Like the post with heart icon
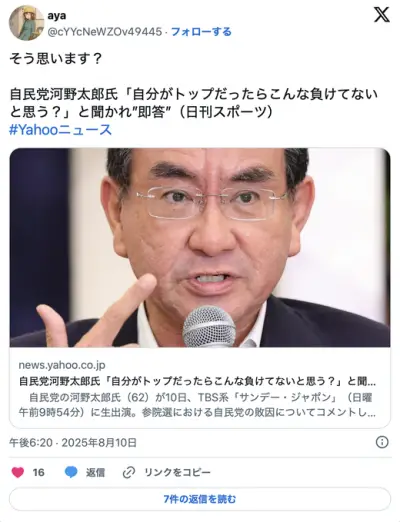Viewport: 400px width, 522px height. click(18, 472)
